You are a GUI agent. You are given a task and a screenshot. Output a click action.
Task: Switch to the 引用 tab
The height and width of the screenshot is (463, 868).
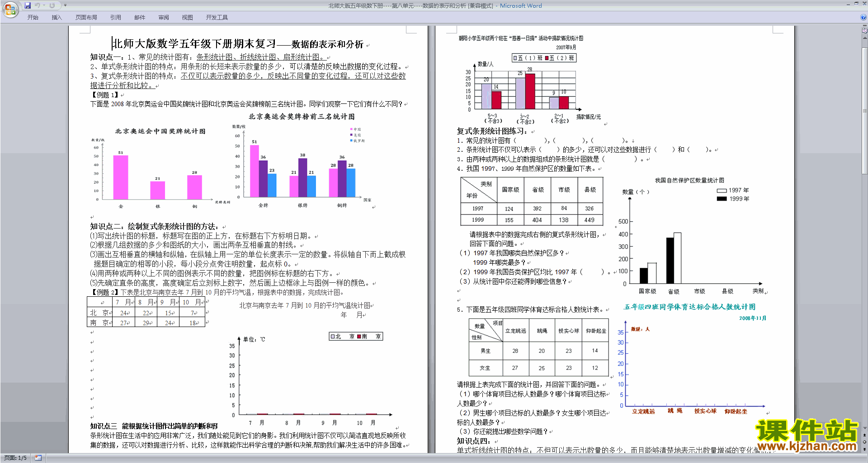click(x=116, y=18)
